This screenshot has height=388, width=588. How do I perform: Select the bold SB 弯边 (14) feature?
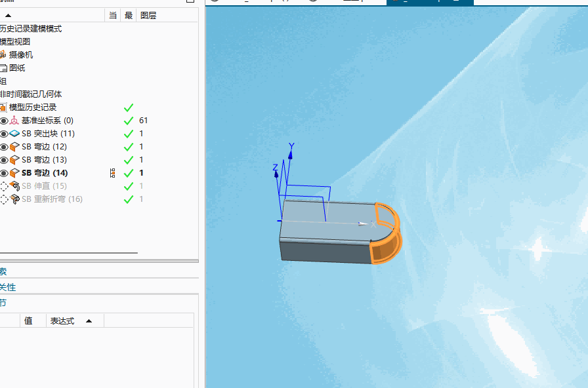coord(45,173)
